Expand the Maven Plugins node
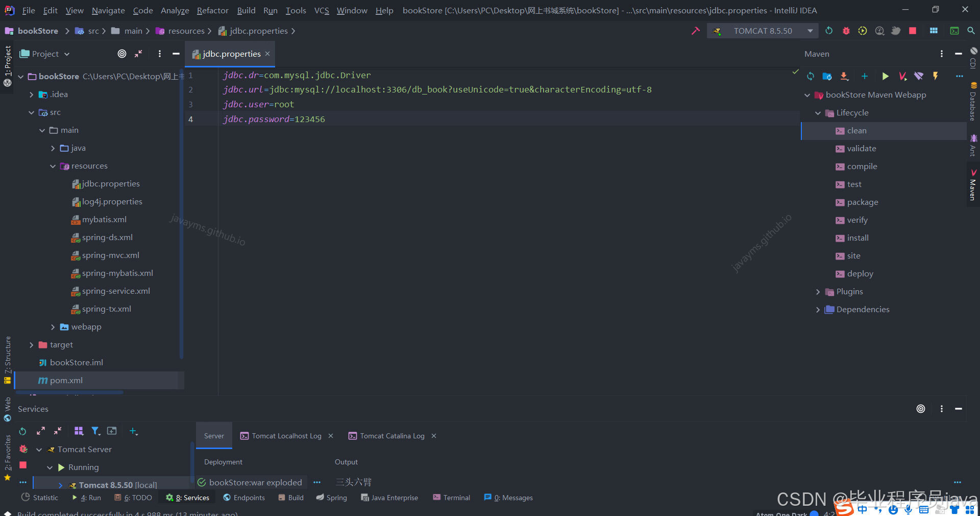 [x=818, y=292]
